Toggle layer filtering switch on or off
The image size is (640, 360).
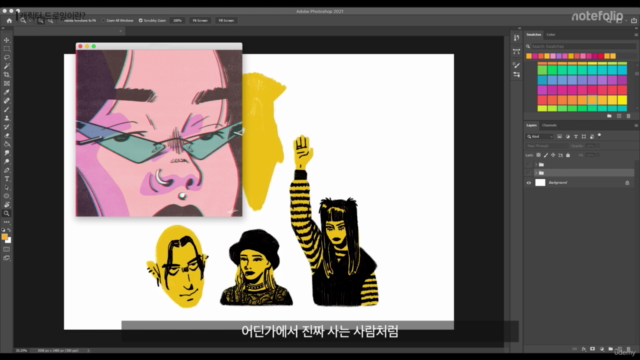[600, 136]
